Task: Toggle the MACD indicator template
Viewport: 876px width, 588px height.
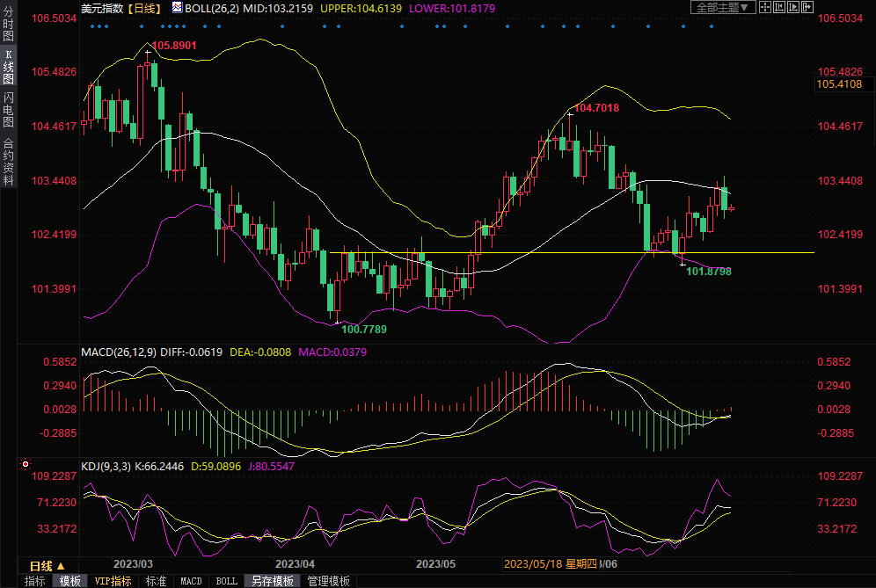Action: tap(191, 581)
